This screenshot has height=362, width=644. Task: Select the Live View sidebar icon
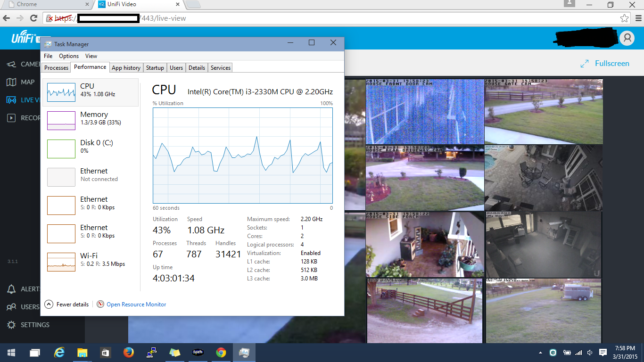click(x=11, y=100)
